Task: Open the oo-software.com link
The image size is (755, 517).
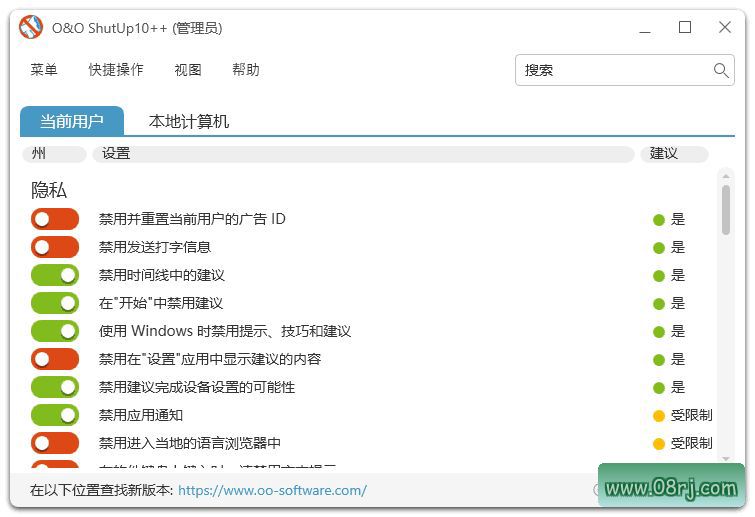Action: point(272,491)
